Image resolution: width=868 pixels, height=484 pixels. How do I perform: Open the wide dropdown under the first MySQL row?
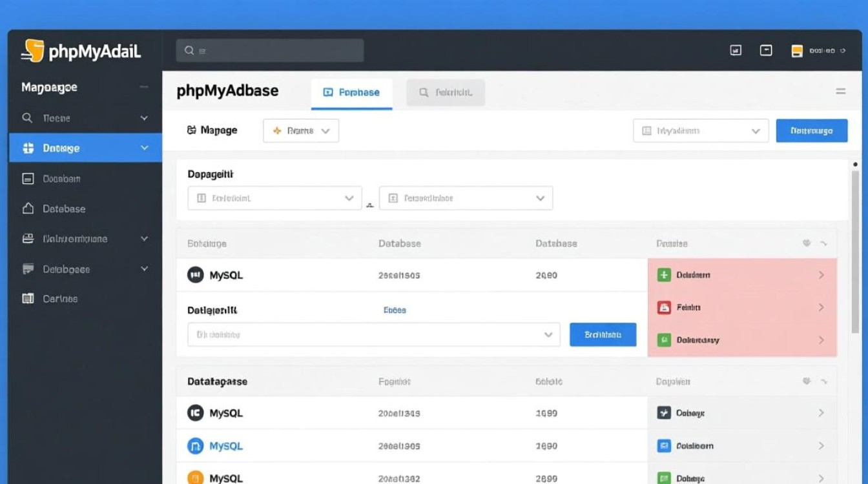click(373, 335)
